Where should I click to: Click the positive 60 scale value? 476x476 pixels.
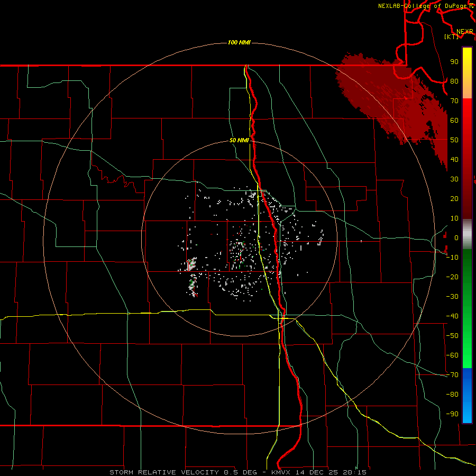pyautogui.click(x=454, y=121)
